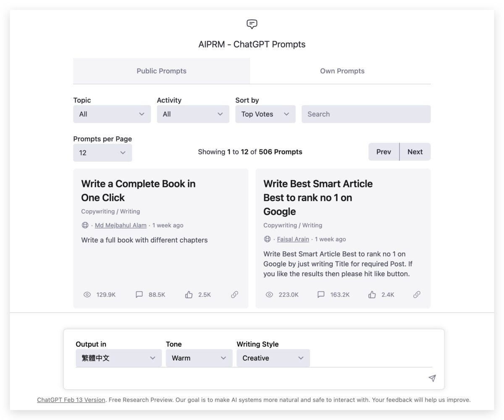
Task: Upvote the Smart Article prompt thumbs-up
Action: [372, 295]
